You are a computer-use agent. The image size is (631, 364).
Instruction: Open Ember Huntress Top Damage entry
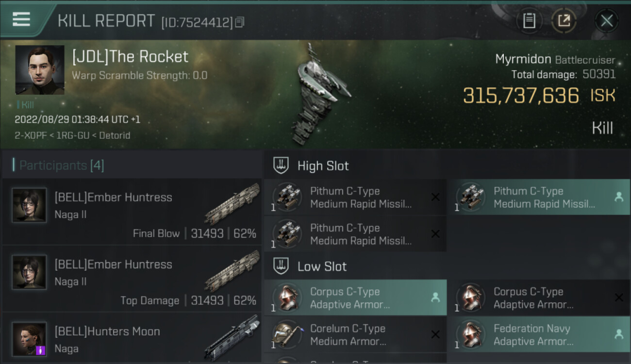click(x=132, y=279)
